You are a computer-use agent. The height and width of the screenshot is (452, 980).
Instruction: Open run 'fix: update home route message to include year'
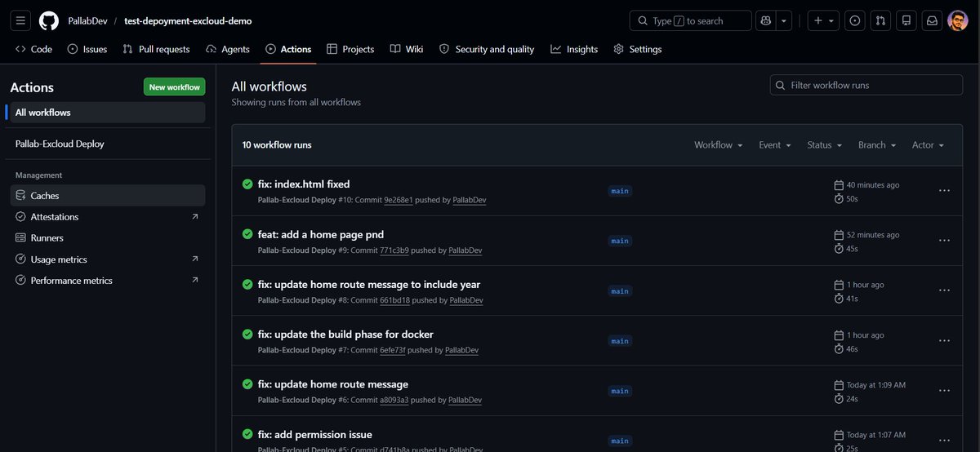[369, 285]
